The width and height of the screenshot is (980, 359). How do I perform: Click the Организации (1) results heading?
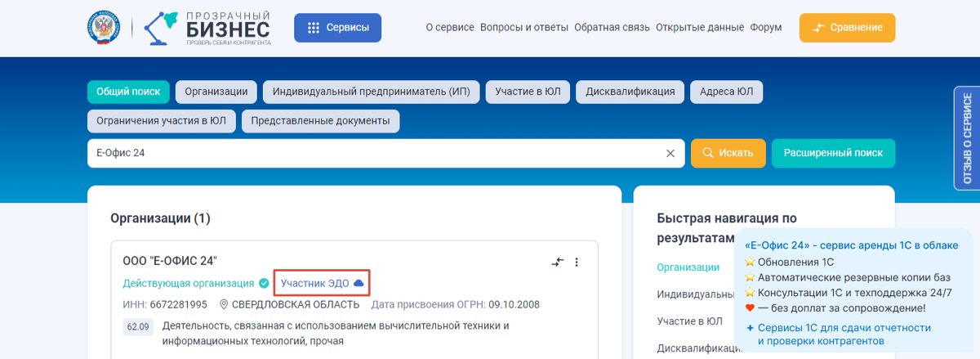(160, 218)
